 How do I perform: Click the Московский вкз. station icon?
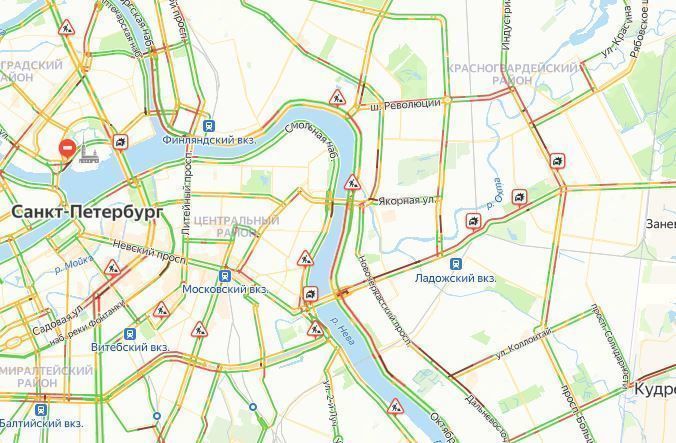[x=225, y=276]
